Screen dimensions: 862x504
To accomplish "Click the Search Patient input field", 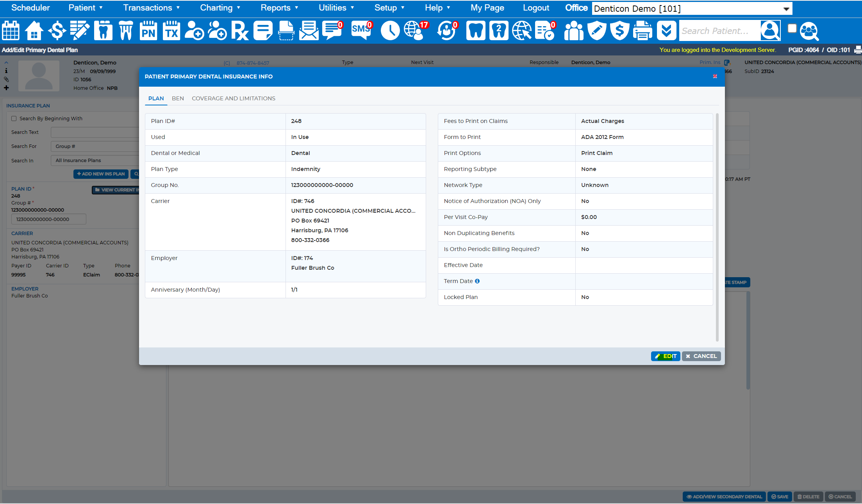I will pyautogui.click(x=720, y=31).
